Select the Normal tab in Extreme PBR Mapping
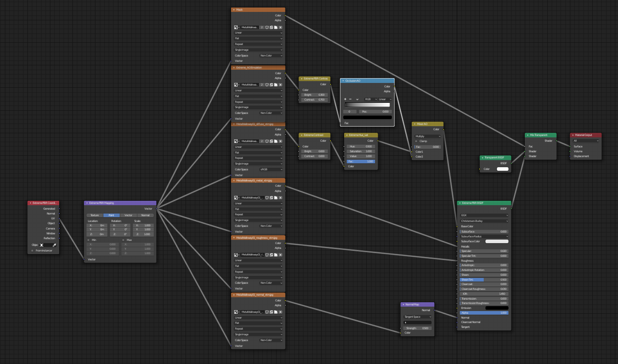This screenshot has width=618, height=364. click(x=146, y=215)
